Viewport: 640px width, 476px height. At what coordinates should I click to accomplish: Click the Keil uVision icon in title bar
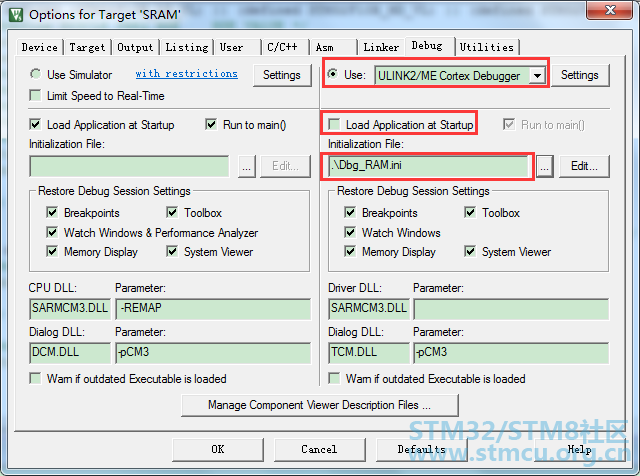pos(16,15)
